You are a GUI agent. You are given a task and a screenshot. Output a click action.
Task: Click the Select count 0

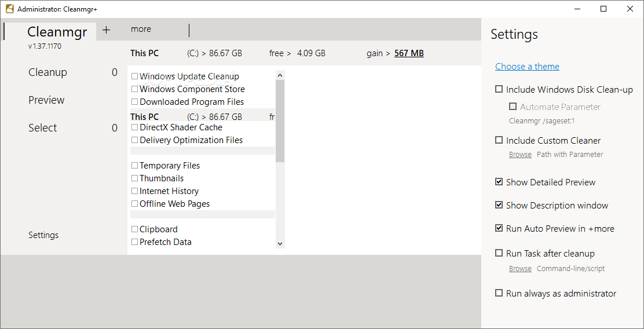click(x=115, y=128)
